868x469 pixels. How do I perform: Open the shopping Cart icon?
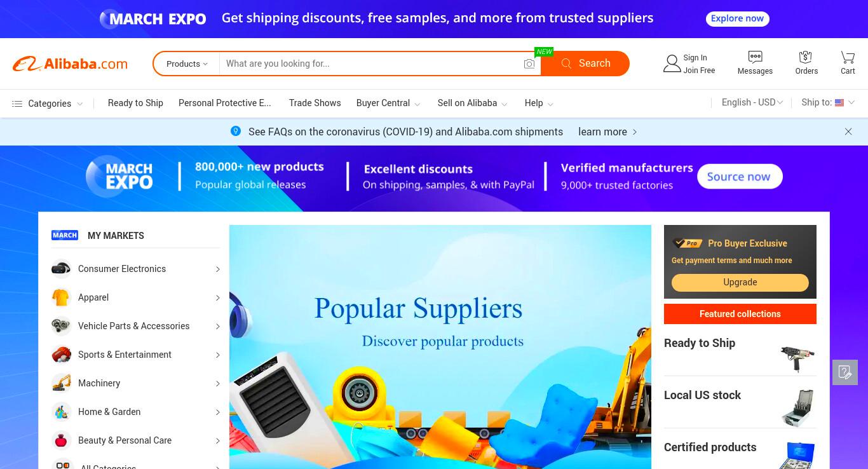tap(848, 57)
